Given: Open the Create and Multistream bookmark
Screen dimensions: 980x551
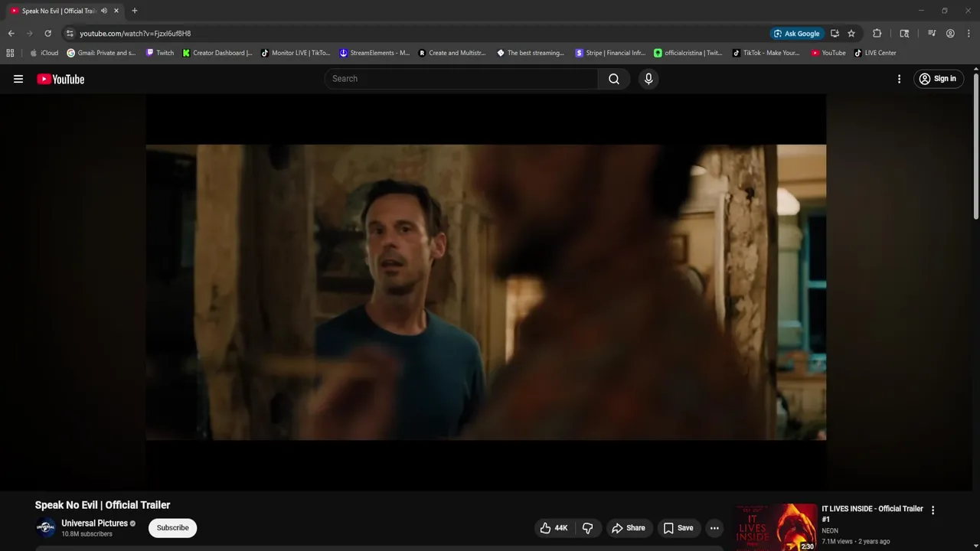Looking at the screenshot, I should [452, 53].
